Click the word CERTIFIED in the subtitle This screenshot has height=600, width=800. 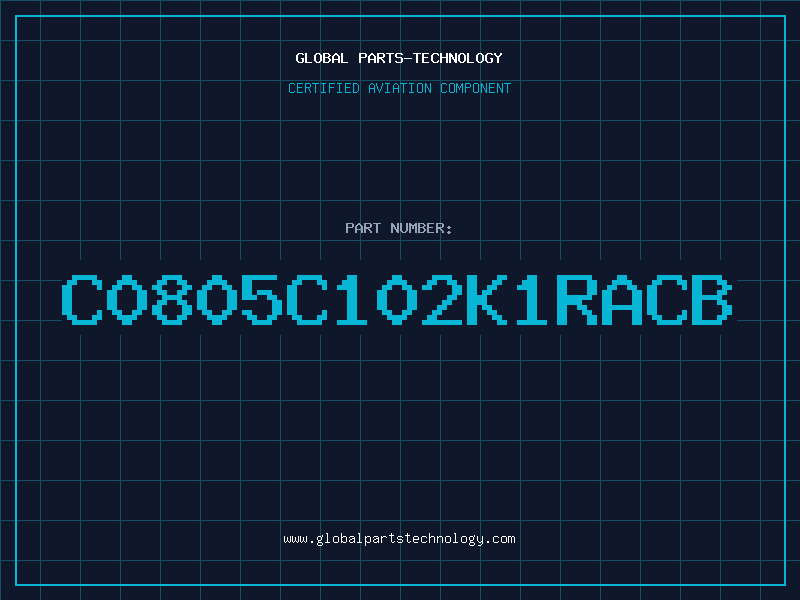(x=324, y=88)
